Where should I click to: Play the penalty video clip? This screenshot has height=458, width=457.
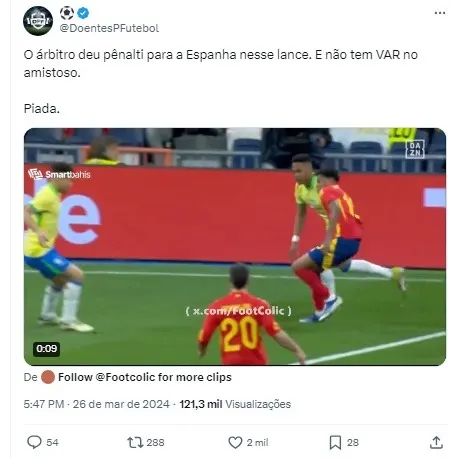(x=235, y=247)
